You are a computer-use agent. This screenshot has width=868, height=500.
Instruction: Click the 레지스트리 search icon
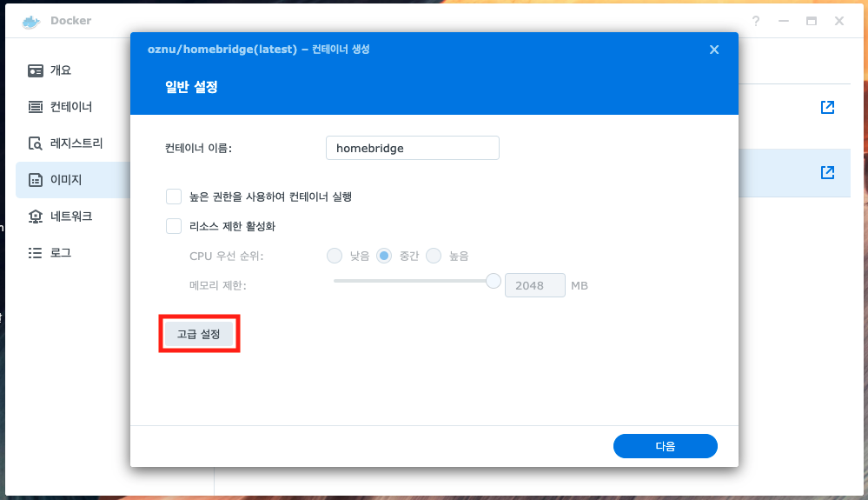coord(36,143)
